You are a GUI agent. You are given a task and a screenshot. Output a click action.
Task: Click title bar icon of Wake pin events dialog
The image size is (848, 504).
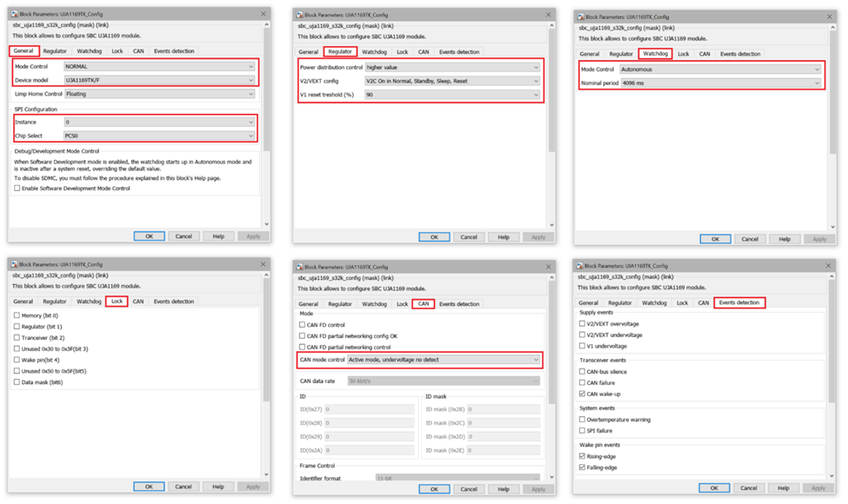[580, 266]
